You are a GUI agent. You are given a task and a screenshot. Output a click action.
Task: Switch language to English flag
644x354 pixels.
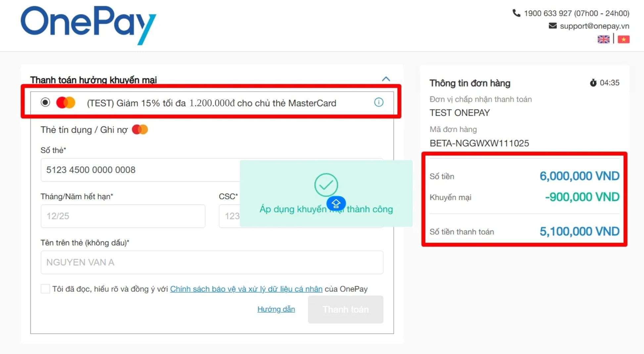tap(603, 39)
